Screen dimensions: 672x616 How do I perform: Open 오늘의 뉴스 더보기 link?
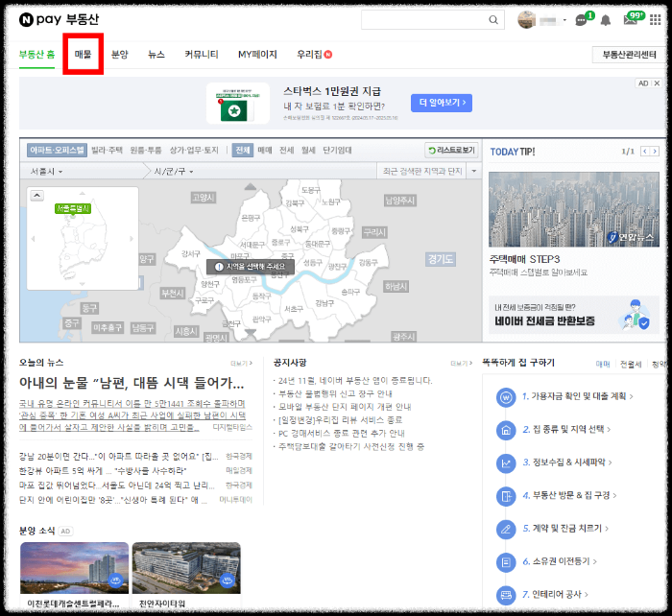pyautogui.click(x=241, y=364)
